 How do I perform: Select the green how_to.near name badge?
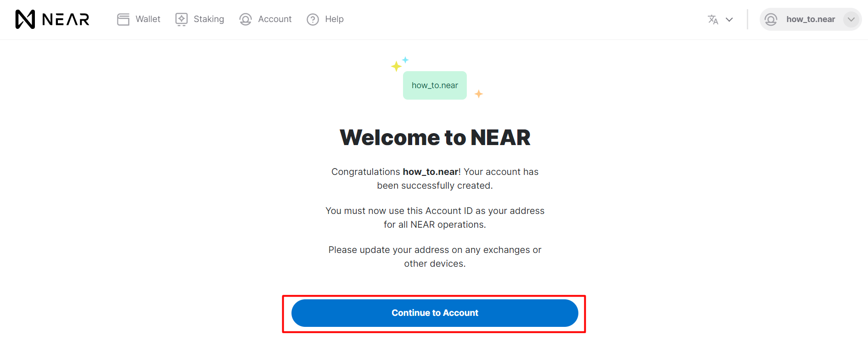coord(434,85)
